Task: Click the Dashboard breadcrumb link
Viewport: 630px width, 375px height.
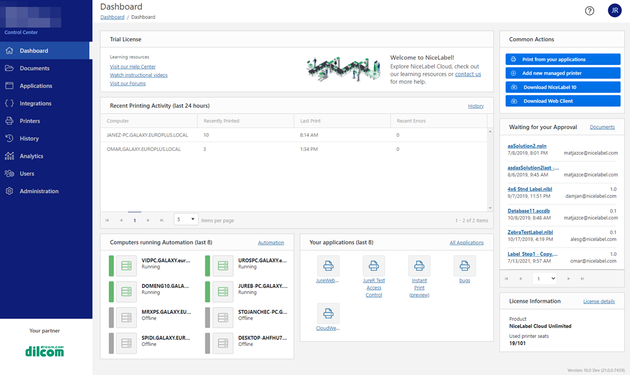Action: [x=112, y=17]
